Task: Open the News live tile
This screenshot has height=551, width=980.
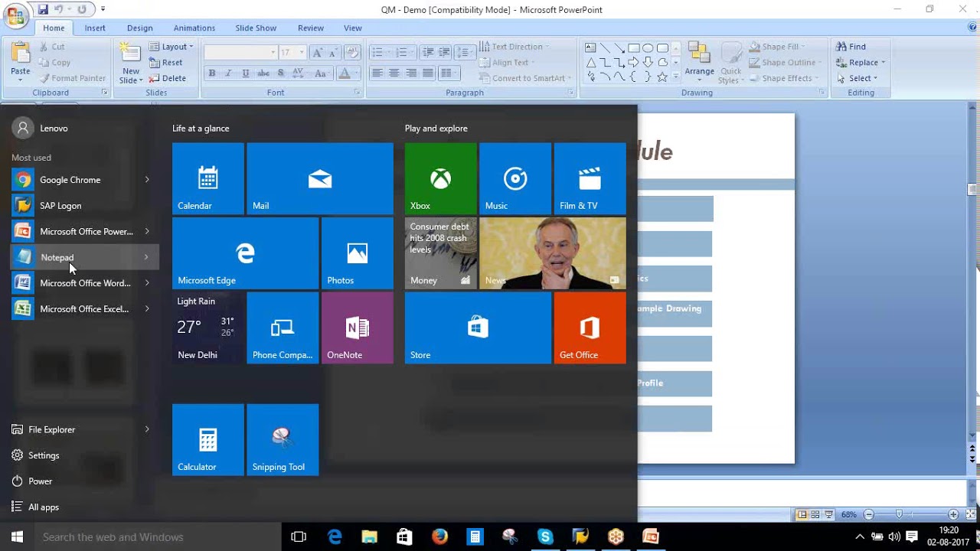Action: click(x=553, y=253)
